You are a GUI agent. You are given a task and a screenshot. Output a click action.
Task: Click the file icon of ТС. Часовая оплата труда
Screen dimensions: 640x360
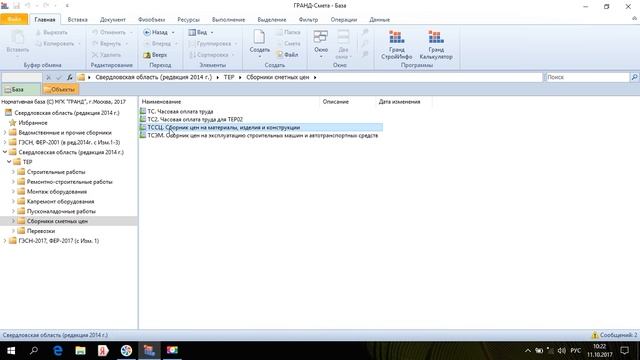coord(143,111)
